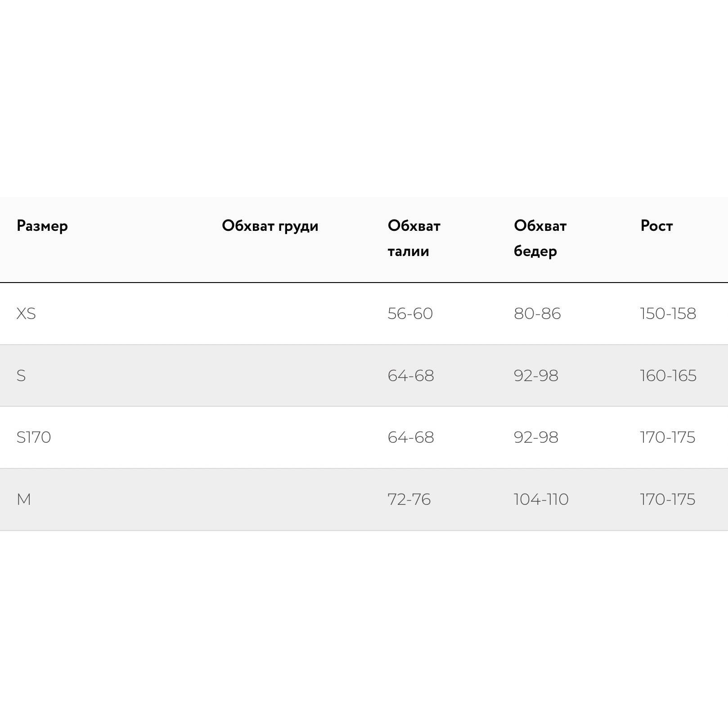
Task: Click the Размер column header
Action: pyautogui.click(x=42, y=226)
